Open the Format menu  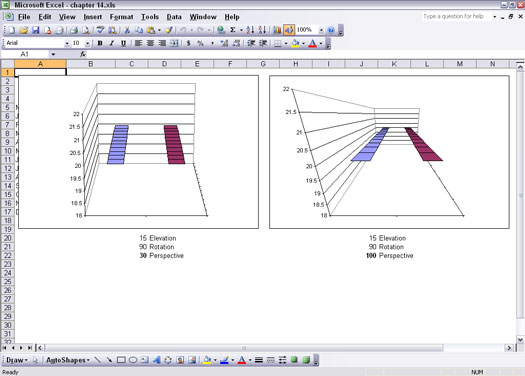(x=121, y=17)
